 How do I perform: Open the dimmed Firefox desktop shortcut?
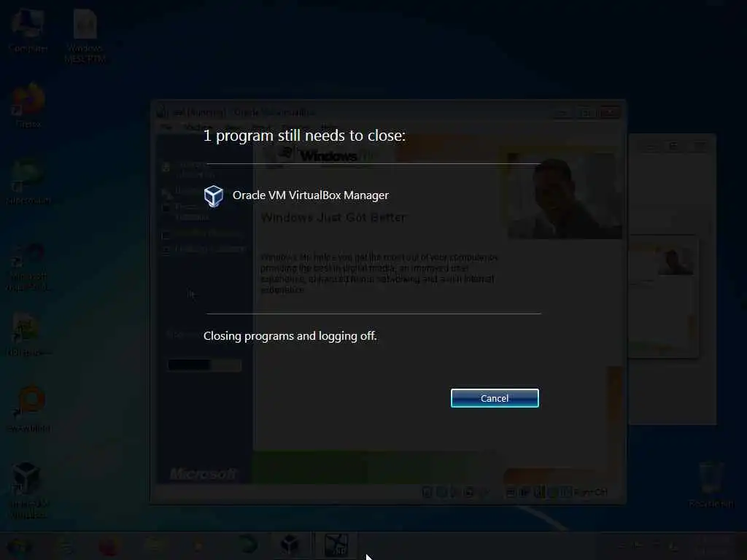point(28,106)
